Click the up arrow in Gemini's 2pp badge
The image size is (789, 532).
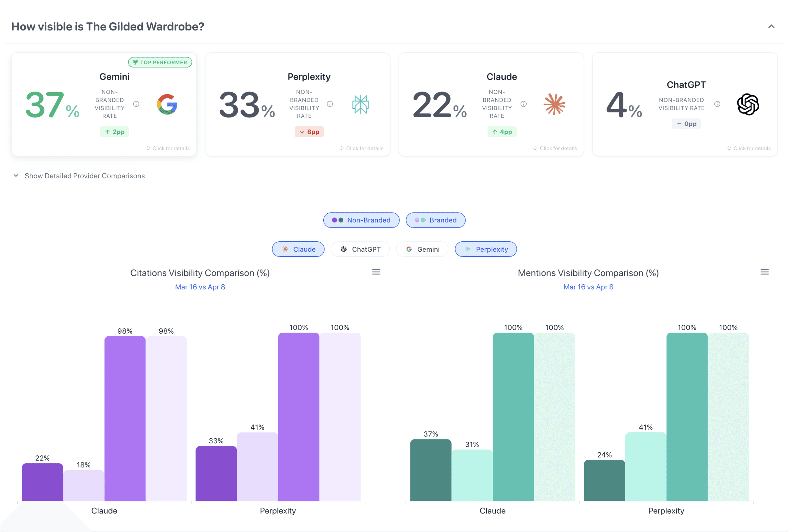pyautogui.click(x=107, y=132)
